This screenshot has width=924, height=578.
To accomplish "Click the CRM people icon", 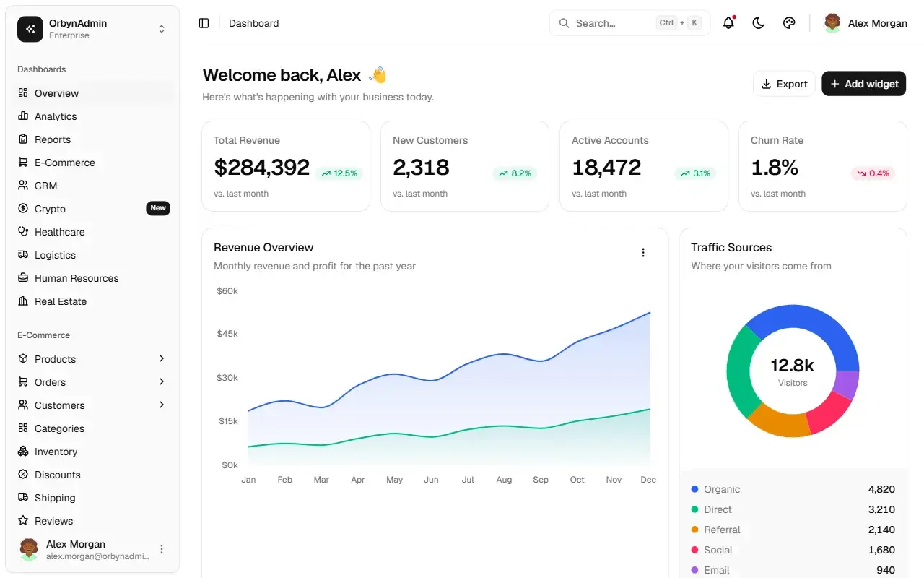I will [x=23, y=186].
